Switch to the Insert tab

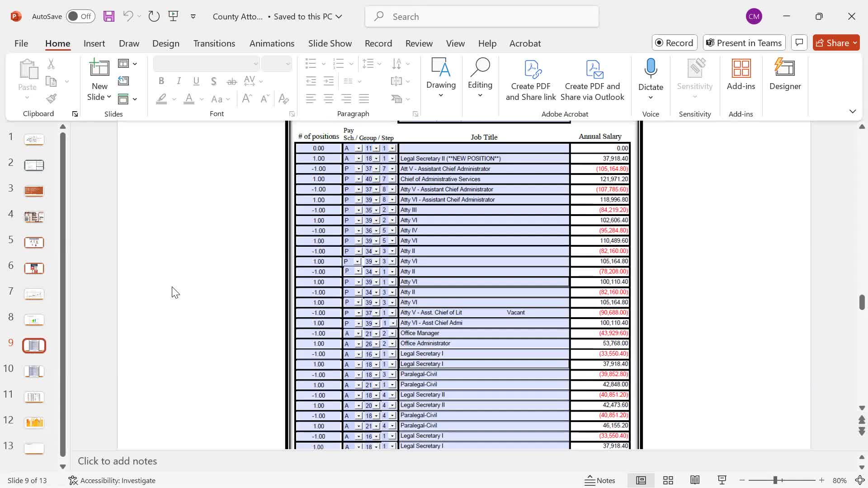coord(94,43)
